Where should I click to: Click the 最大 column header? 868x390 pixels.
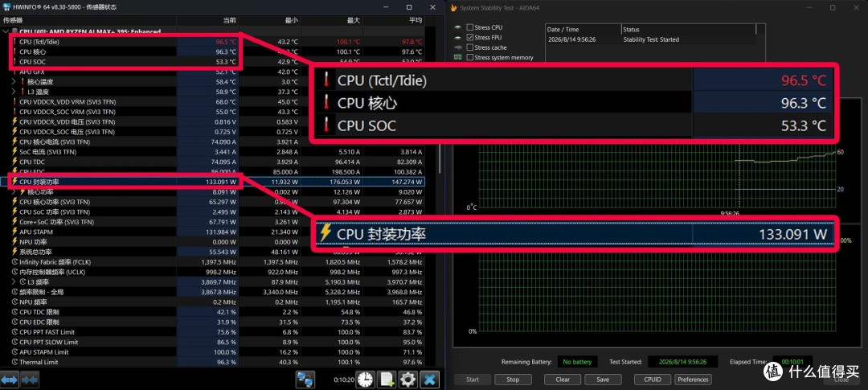[x=332, y=20]
